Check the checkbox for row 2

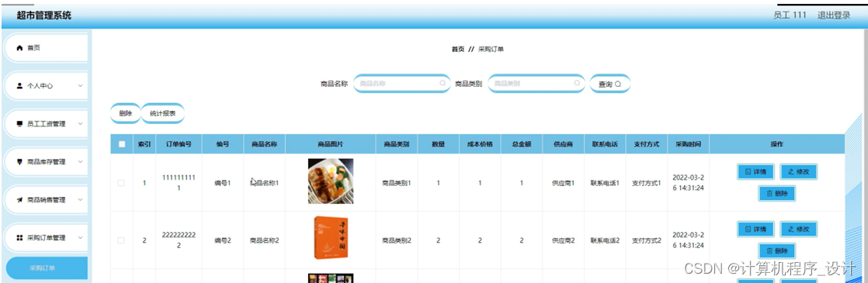[x=121, y=240]
